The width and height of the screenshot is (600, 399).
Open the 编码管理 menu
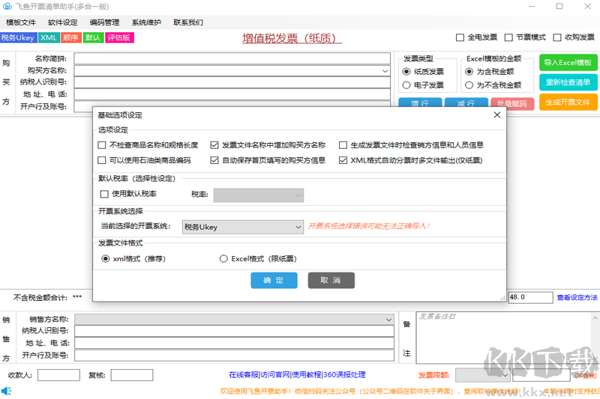click(104, 23)
